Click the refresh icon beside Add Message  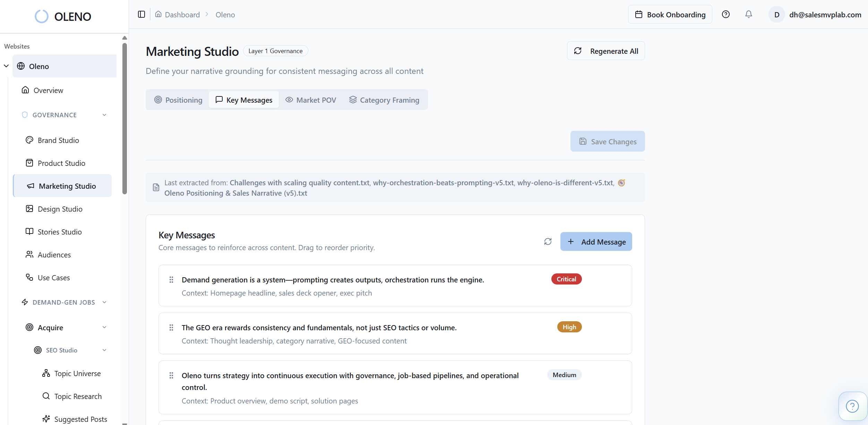click(x=548, y=241)
